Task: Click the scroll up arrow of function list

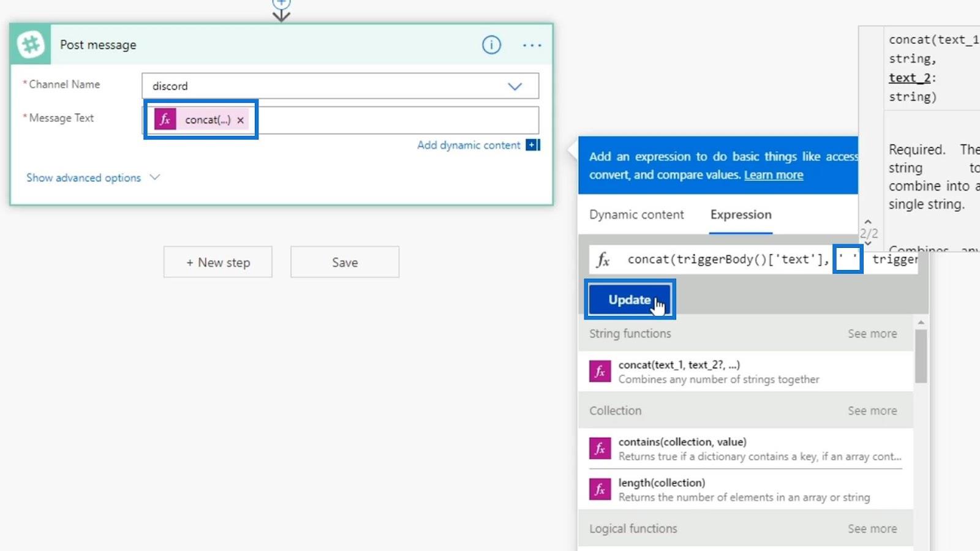Action: pyautogui.click(x=921, y=322)
